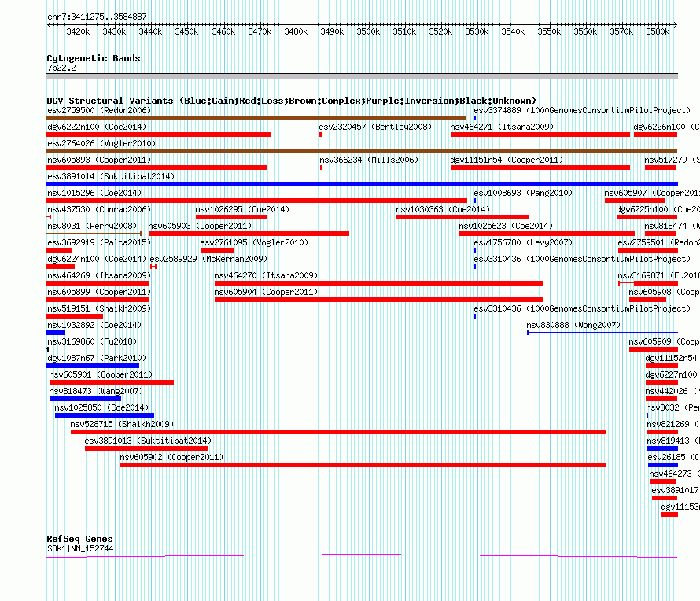The height and width of the screenshot is (601, 700).
Task: Select nsv830888 (Wong2007) label
Action: click(573, 325)
